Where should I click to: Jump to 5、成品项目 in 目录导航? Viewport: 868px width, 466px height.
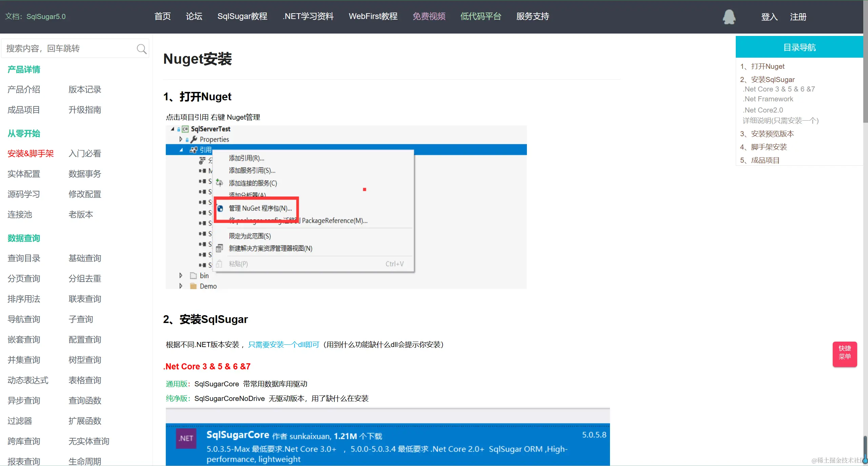coord(760,160)
